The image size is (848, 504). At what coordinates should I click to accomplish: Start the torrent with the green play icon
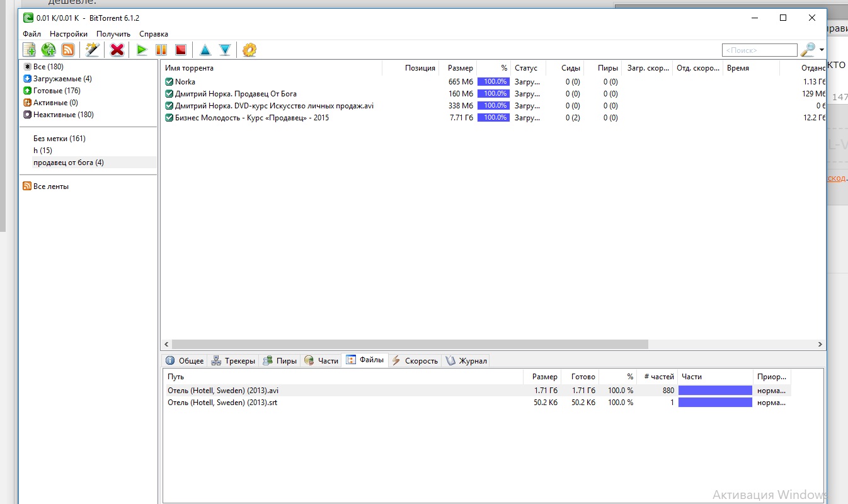(142, 50)
